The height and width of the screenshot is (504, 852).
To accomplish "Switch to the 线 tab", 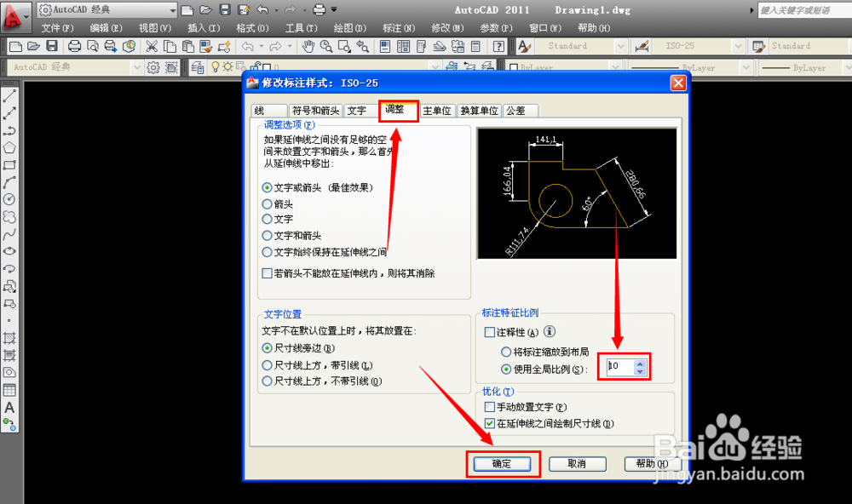I will click(x=269, y=111).
